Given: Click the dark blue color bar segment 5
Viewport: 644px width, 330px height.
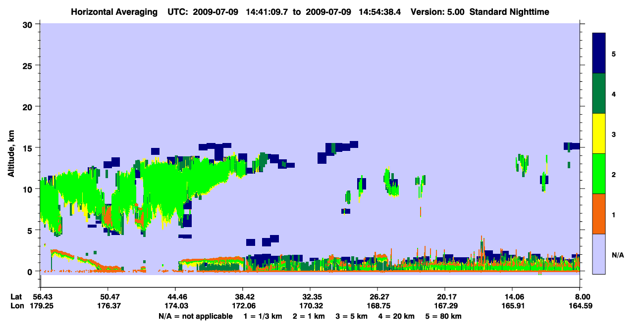Looking at the screenshot, I should click(x=599, y=53).
